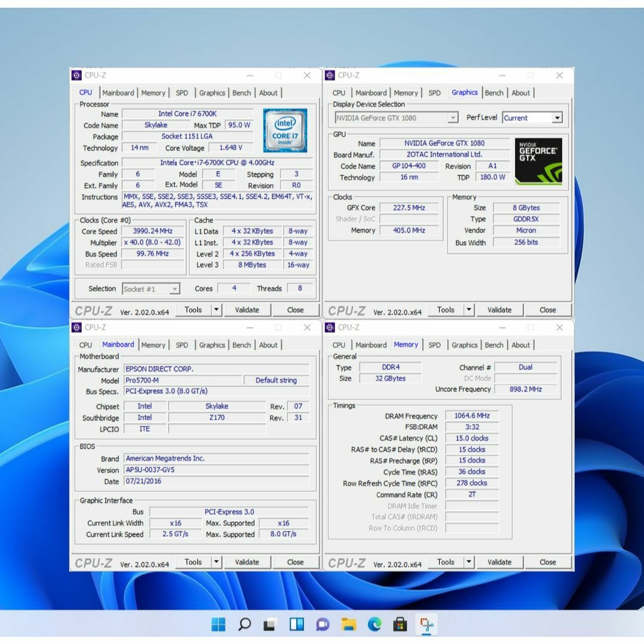
Task: Click BIOS Date 07/21/2016 field
Action: click(216, 481)
